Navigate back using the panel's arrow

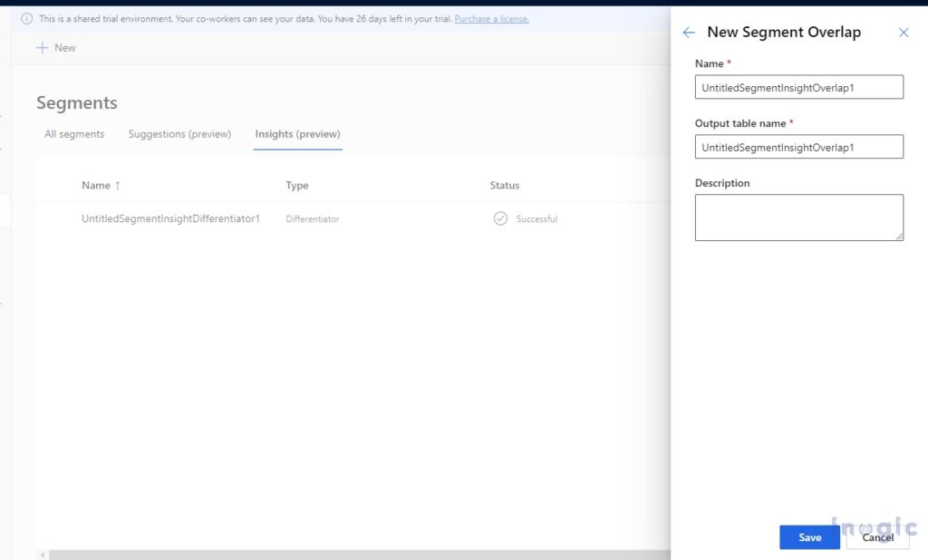[x=689, y=33]
